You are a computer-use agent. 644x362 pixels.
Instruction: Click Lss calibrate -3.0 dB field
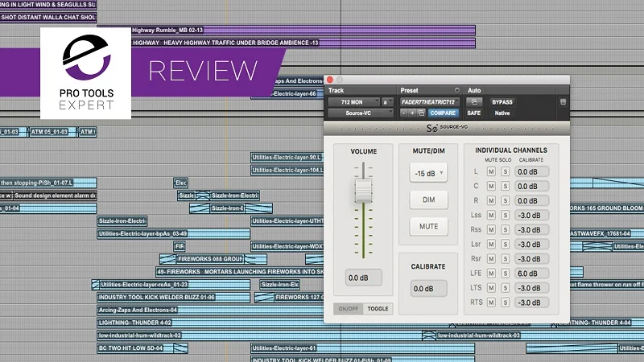[531, 215]
